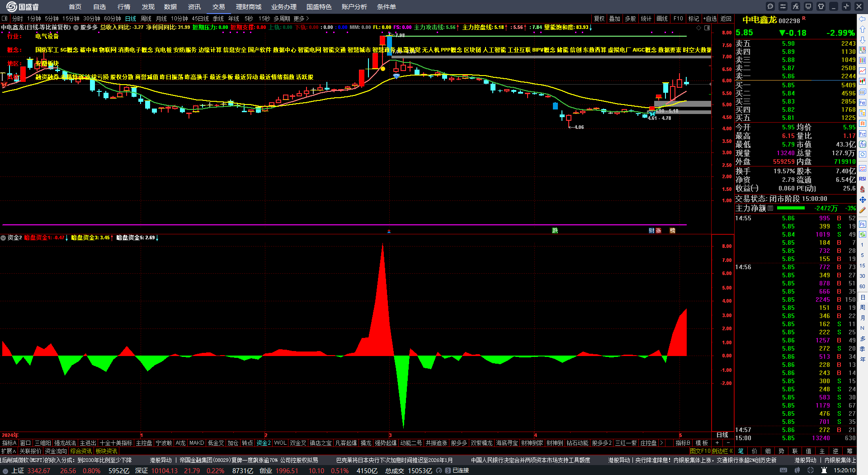Switch chart period to 周线
Screen dimensions: 868x475
(146, 19)
